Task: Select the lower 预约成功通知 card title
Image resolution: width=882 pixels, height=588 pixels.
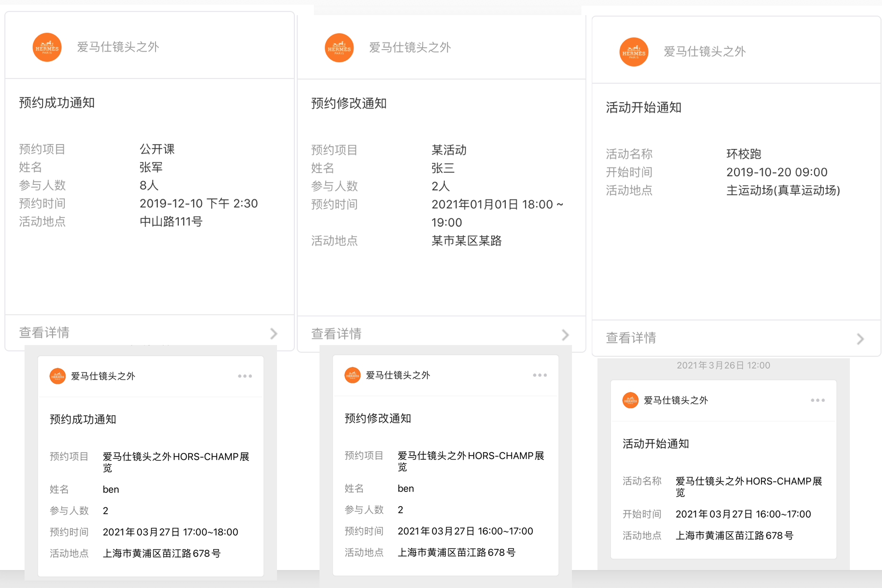Action: pyautogui.click(x=83, y=419)
